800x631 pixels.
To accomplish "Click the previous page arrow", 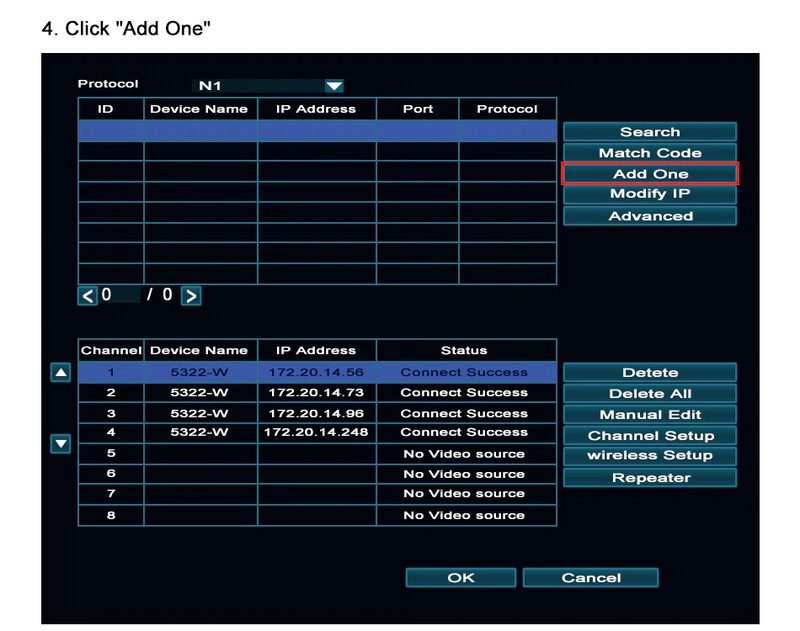I will pos(88,296).
